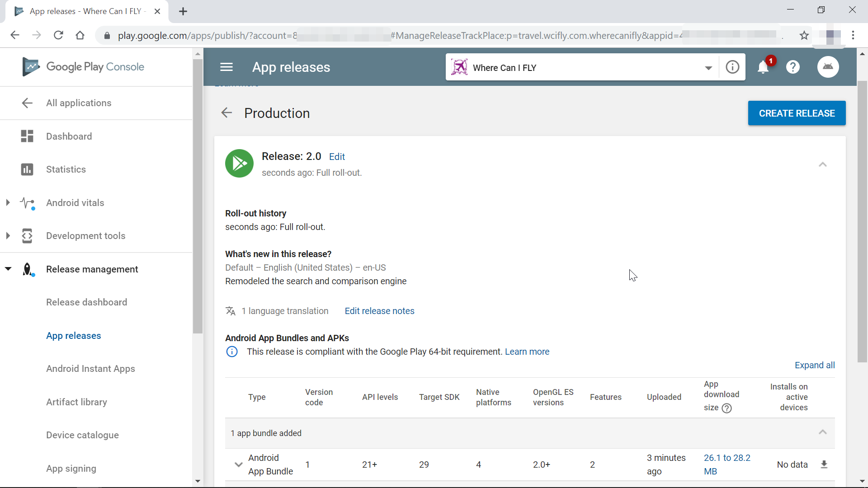Open a new browser tab
The height and width of the screenshot is (488, 868).
(183, 11)
